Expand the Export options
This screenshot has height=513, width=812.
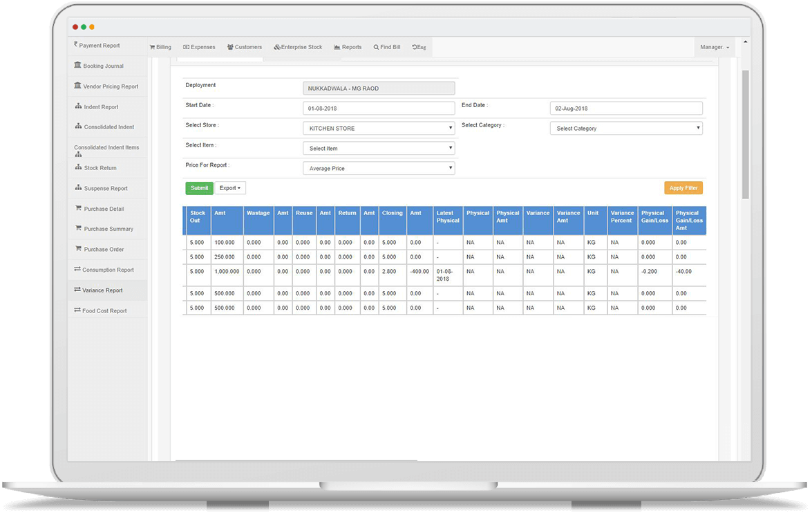tap(230, 187)
